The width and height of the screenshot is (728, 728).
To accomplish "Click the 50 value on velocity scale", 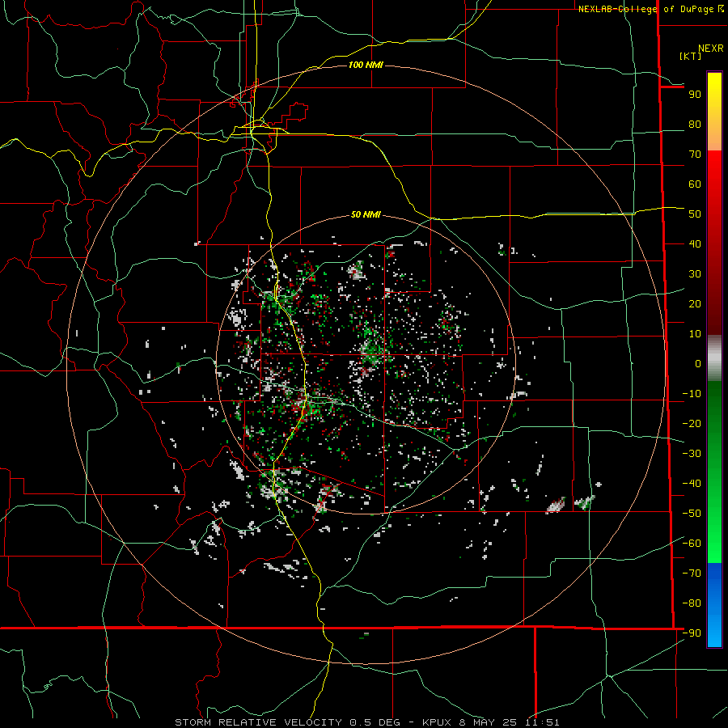I will tap(695, 214).
